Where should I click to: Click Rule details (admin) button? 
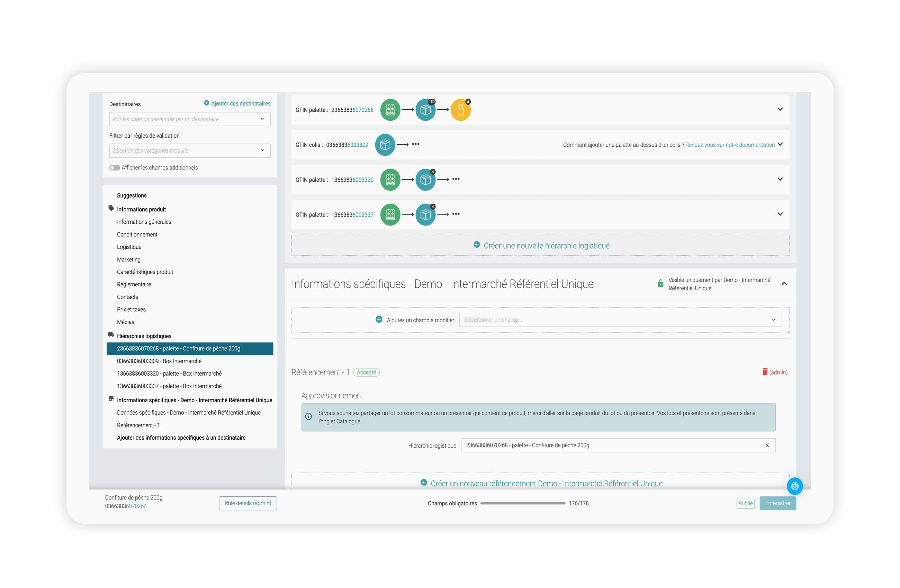coord(248,503)
